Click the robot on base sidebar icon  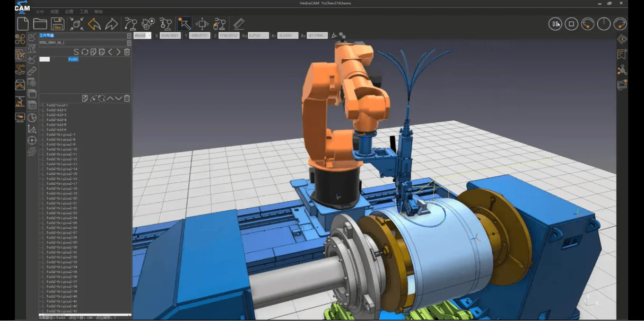point(20,101)
